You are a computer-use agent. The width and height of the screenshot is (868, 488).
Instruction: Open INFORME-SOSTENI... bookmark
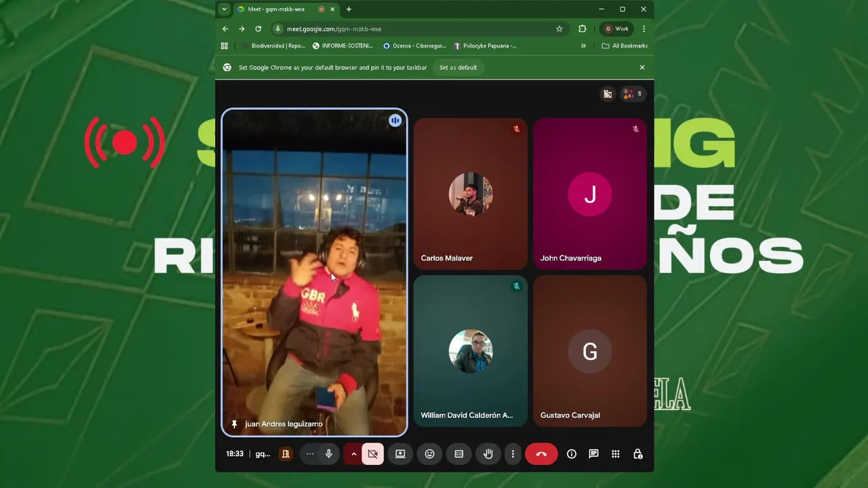342,46
